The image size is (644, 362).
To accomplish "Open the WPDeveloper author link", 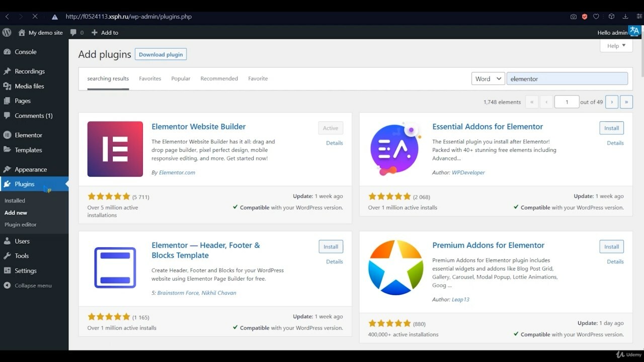I will pyautogui.click(x=468, y=172).
